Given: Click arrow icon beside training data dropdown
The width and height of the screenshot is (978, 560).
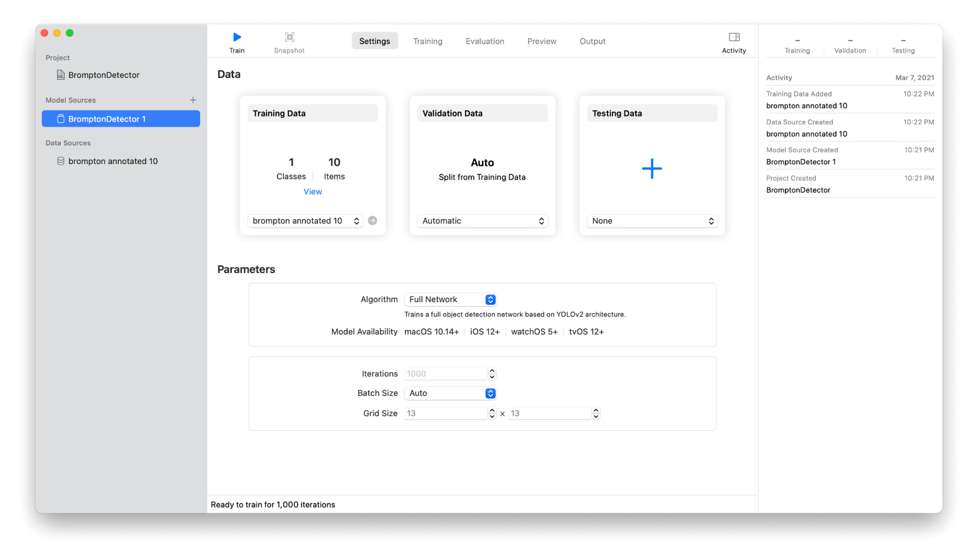Looking at the screenshot, I should (x=372, y=220).
